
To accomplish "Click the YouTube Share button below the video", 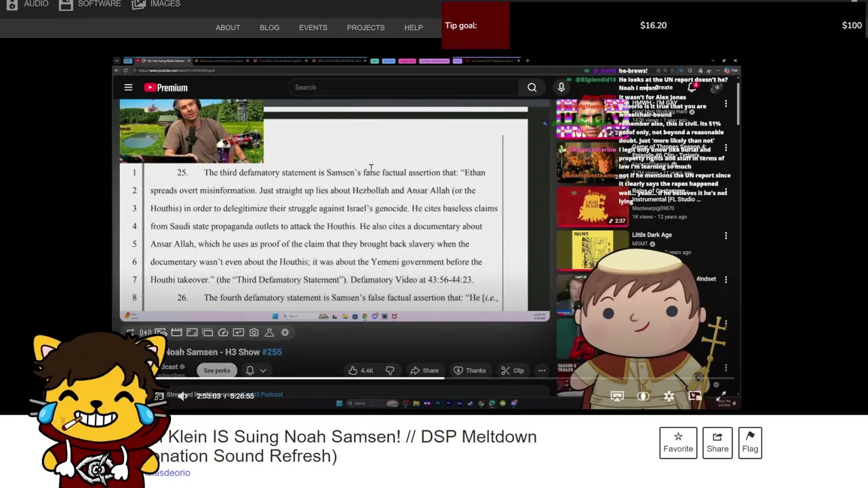I will (x=424, y=371).
